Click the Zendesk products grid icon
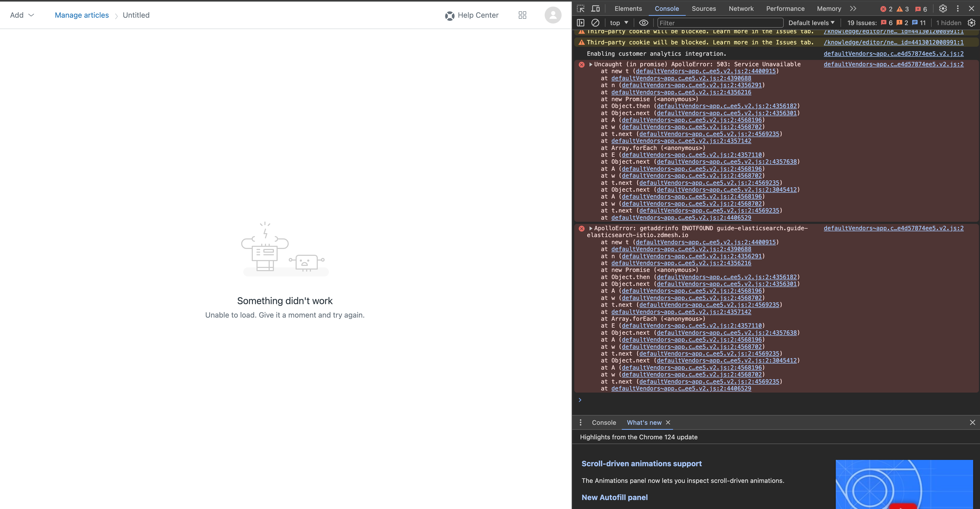980x509 pixels. [522, 15]
